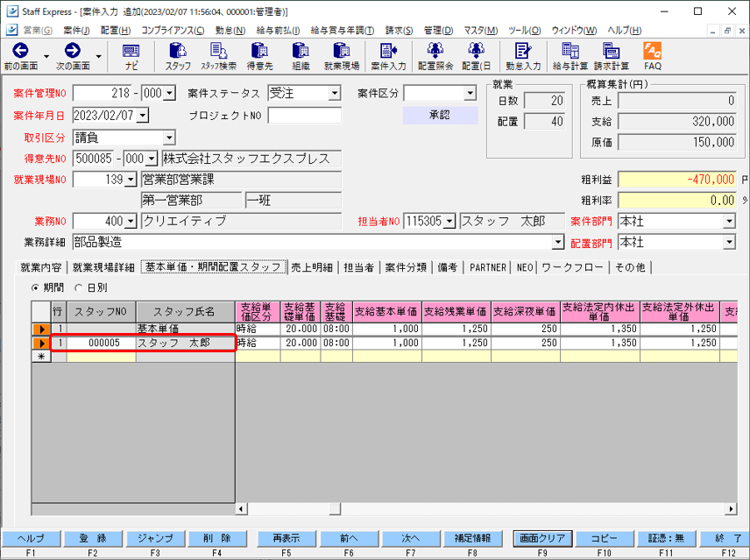Expand the 案件管理NO branch 000 dropdown
Viewport: 750px width, 560px height.
170,93
